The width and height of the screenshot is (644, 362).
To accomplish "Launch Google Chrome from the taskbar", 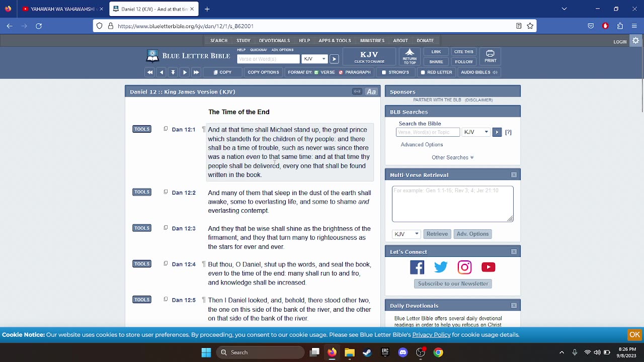I will click(438, 352).
